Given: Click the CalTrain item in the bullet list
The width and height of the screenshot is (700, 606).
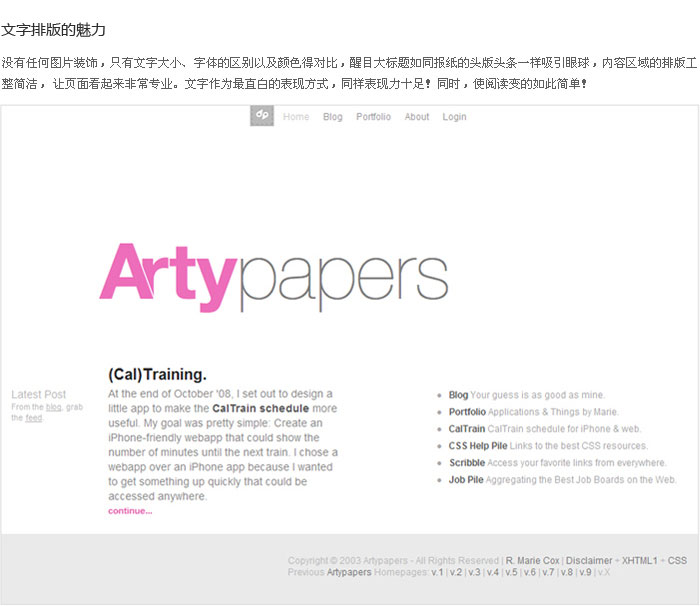Looking at the screenshot, I should (x=467, y=429).
